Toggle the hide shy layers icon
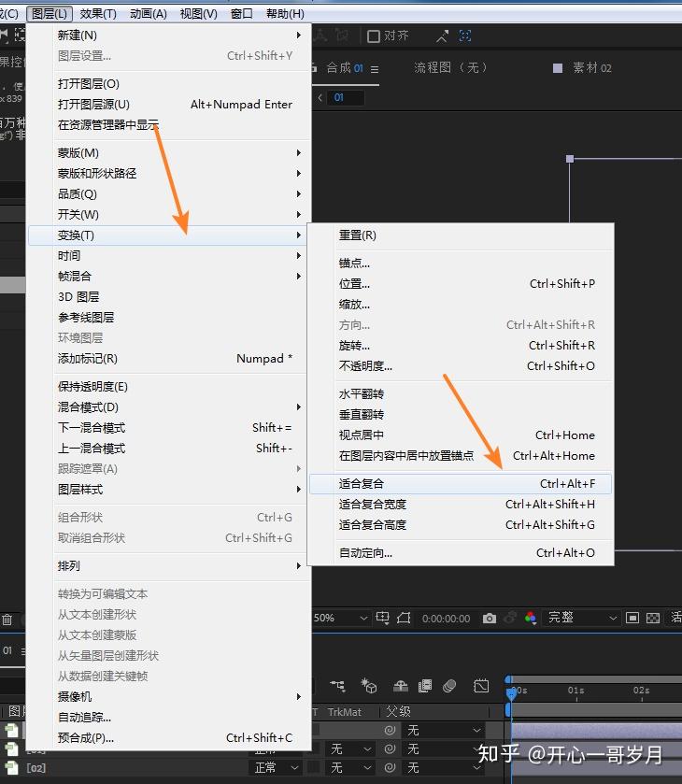 401,686
